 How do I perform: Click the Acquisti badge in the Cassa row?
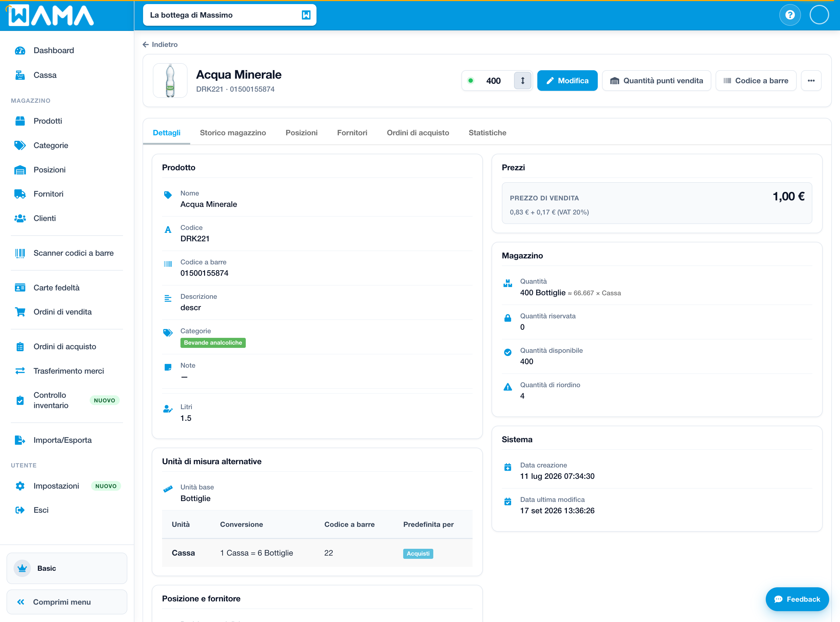pos(418,553)
